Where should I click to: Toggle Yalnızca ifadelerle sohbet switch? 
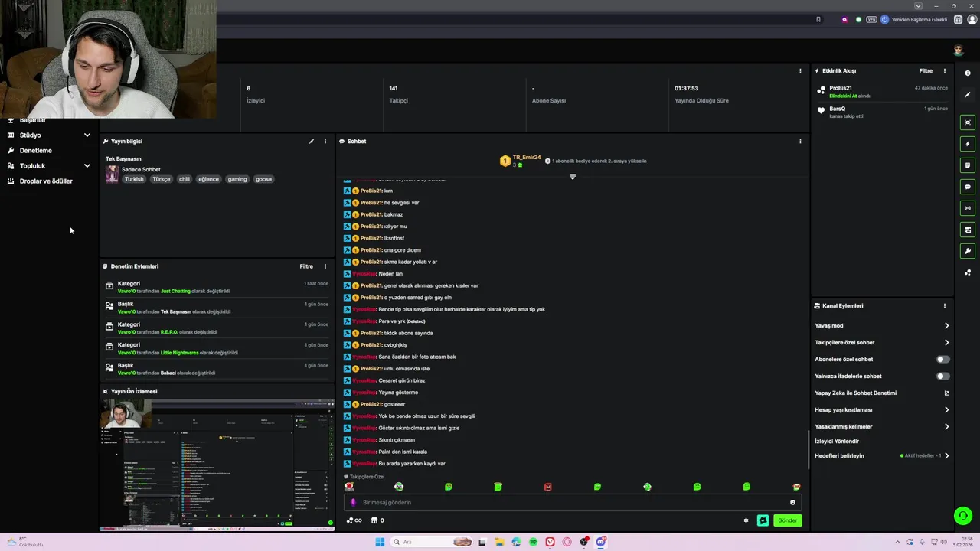click(x=943, y=376)
